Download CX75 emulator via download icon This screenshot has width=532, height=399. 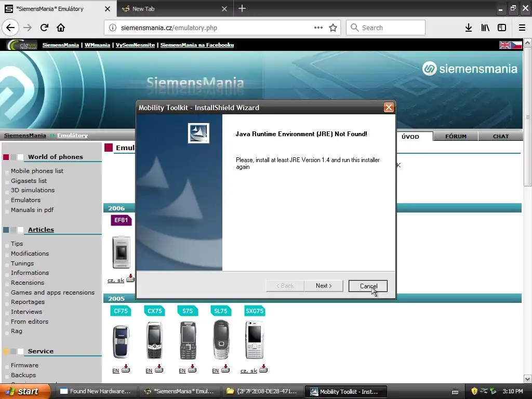159,368
